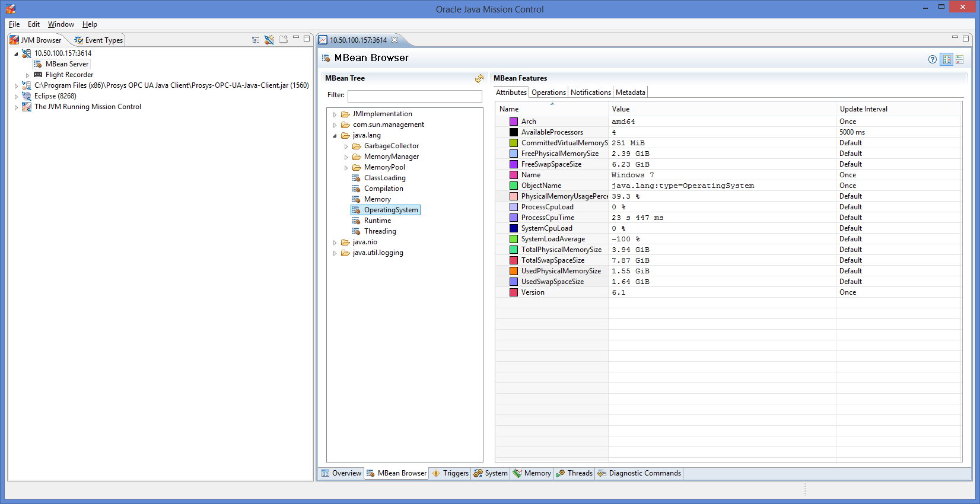Open the Help menu
Screen dimensions: 980x504
tap(90, 24)
